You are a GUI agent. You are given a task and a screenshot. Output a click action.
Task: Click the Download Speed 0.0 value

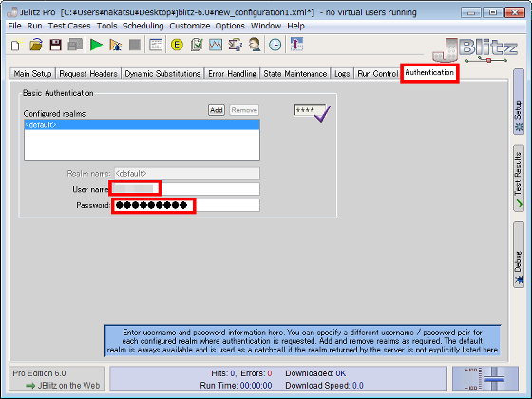coord(358,386)
